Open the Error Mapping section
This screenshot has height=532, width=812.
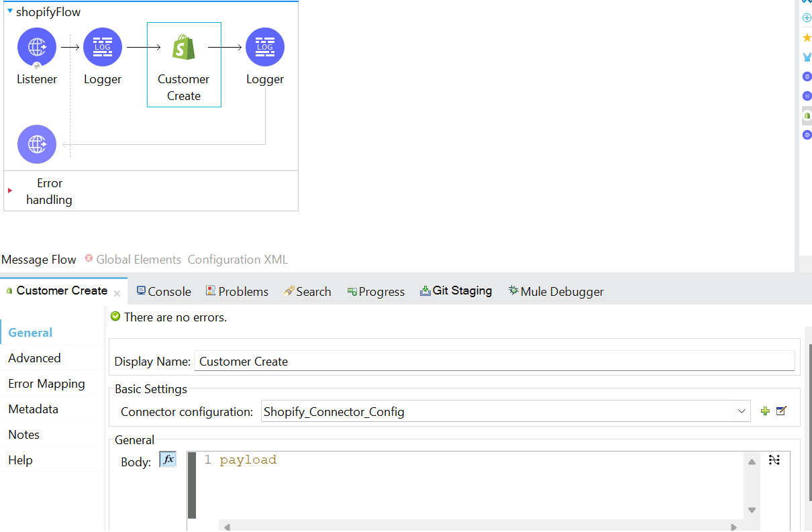46,384
